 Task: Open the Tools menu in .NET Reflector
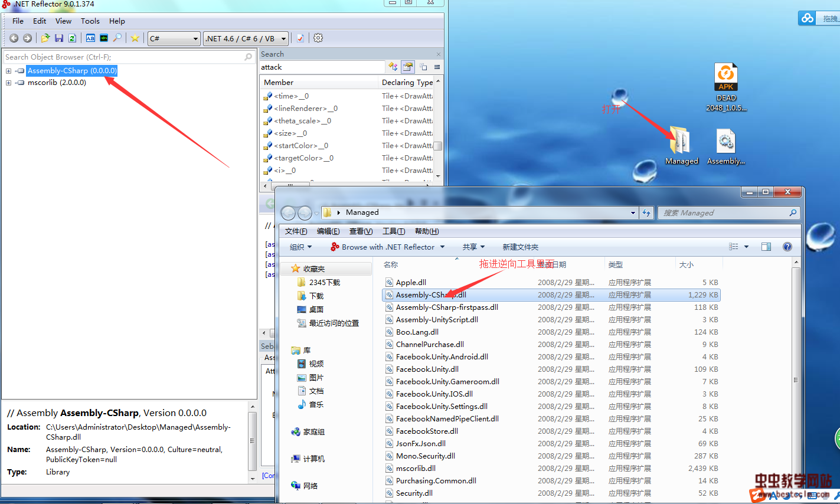90,21
